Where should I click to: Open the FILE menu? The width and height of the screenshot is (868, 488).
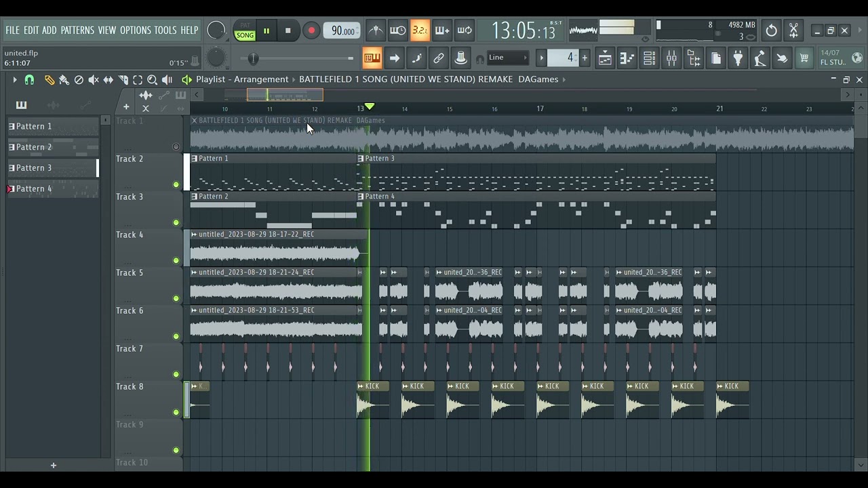coord(12,30)
